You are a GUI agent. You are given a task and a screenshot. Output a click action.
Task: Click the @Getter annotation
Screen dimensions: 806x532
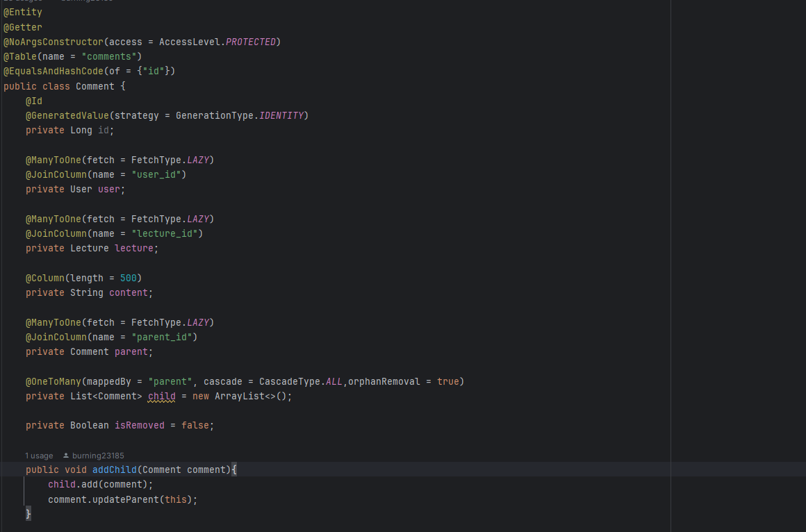(x=23, y=27)
